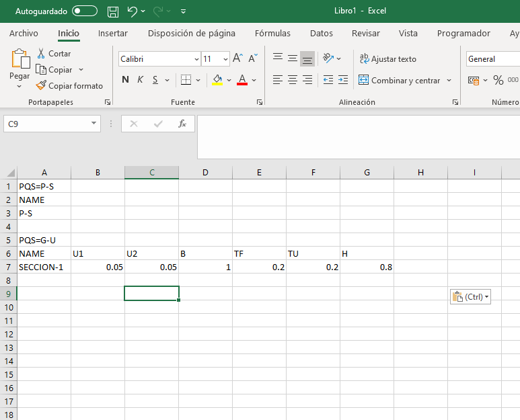Open the Name Box dropdown arrow

click(x=94, y=123)
